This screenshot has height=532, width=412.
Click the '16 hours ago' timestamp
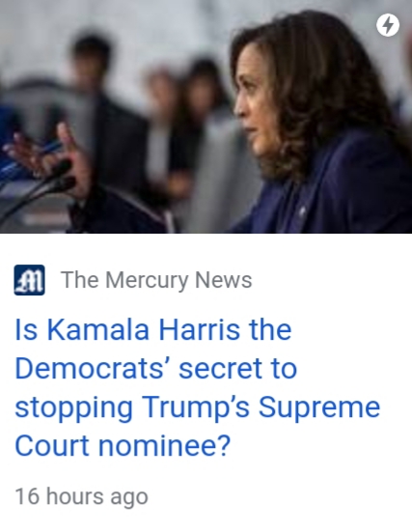click(x=81, y=497)
